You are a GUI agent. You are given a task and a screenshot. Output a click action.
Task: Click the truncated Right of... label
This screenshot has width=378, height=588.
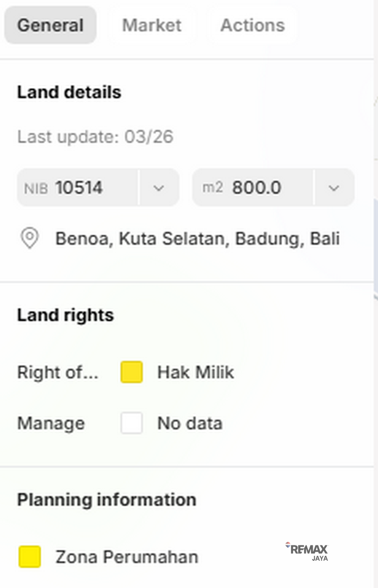58,372
